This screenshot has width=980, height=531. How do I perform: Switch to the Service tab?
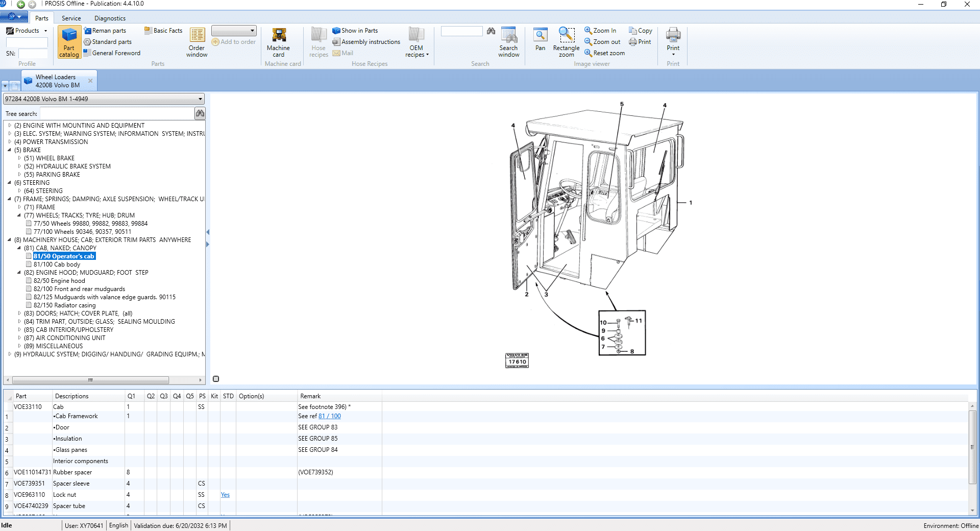[x=71, y=18]
